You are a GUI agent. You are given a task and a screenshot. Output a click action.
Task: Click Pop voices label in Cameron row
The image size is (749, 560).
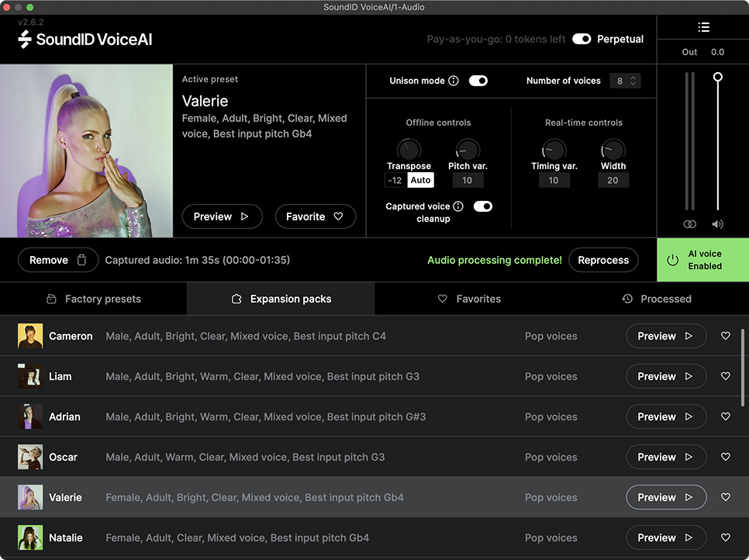(x=551, y=336)
